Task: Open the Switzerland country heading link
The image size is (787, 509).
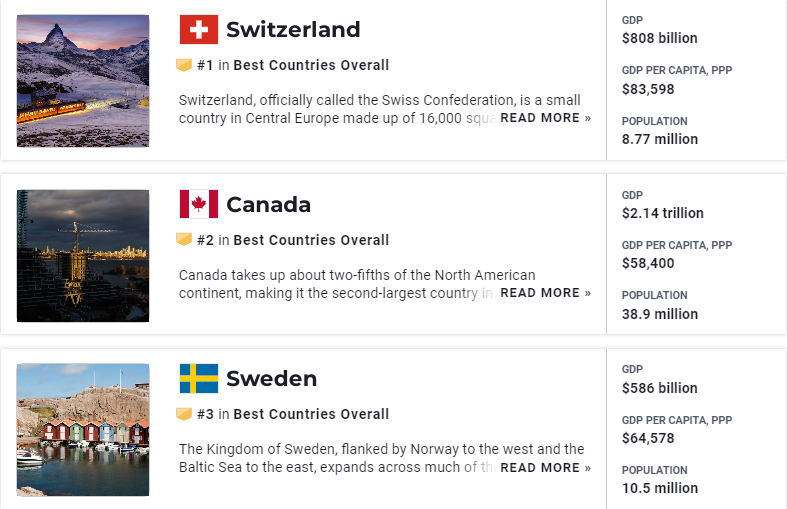Action: pos(293,30)
